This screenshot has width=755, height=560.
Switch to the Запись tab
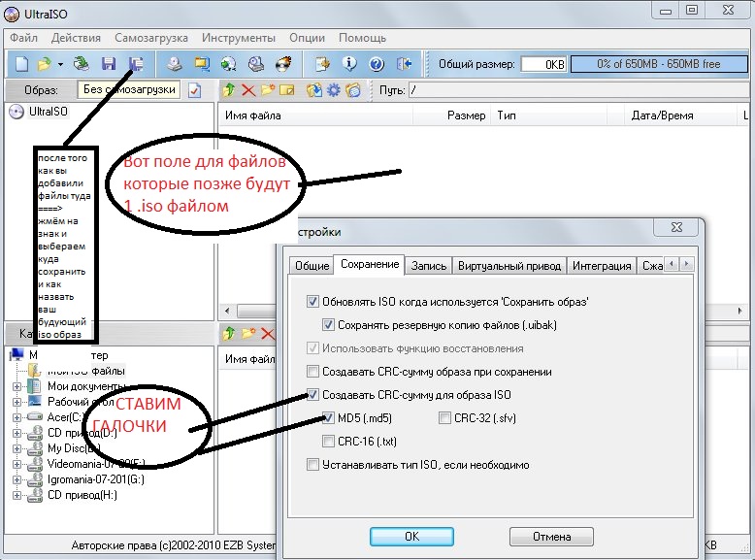click(x=429, y=266)
